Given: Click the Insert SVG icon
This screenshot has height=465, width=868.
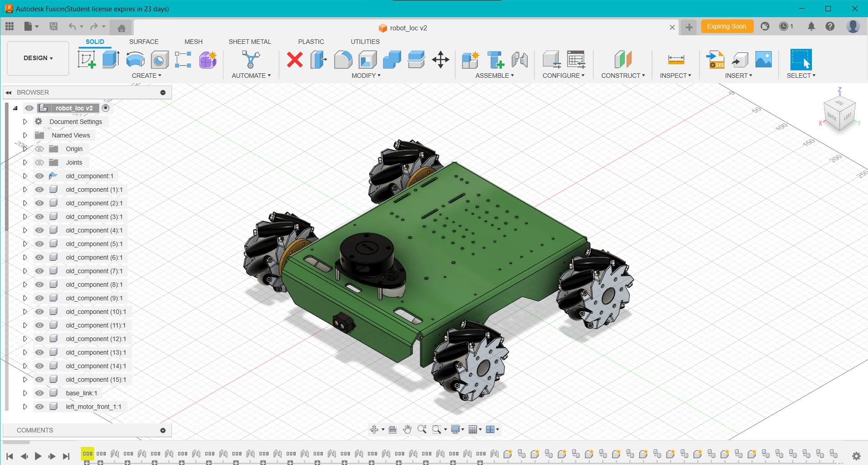Looking at the screenshot, I should (x=715, y=59).
